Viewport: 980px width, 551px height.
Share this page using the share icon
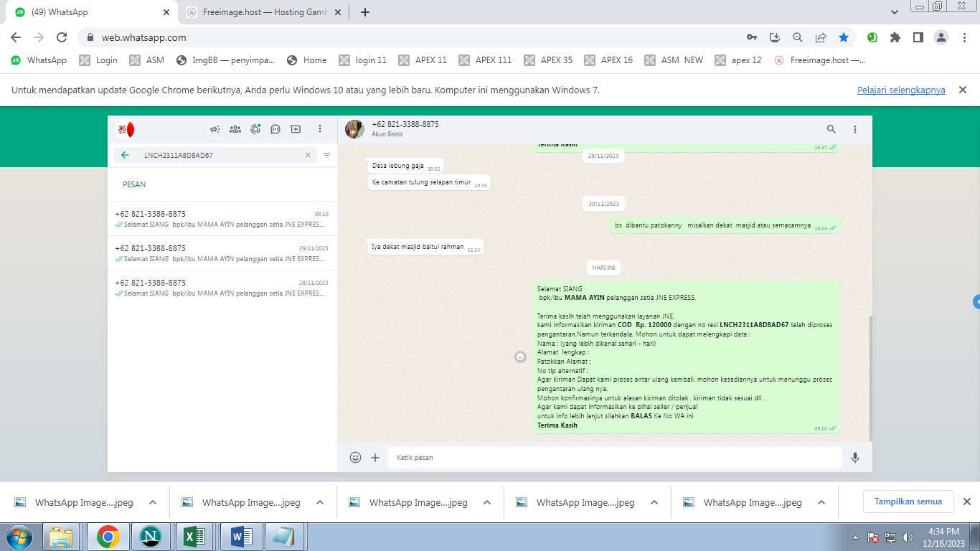pos(821,37)
